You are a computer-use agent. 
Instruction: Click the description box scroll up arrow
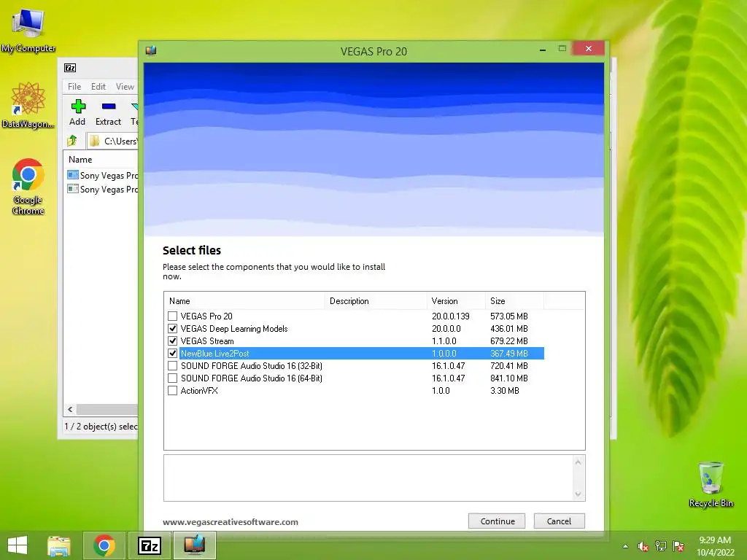tap(578, 462)
